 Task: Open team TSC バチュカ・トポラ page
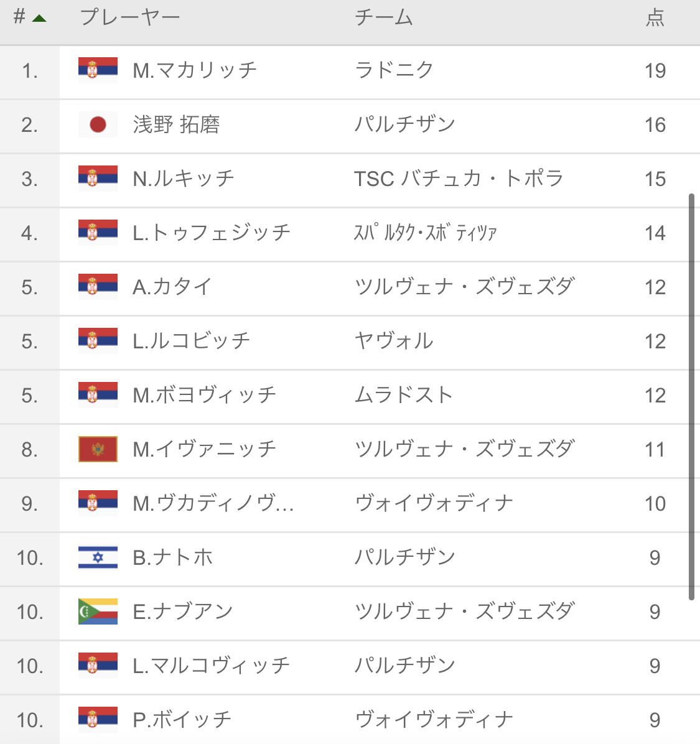pos(459,179)
